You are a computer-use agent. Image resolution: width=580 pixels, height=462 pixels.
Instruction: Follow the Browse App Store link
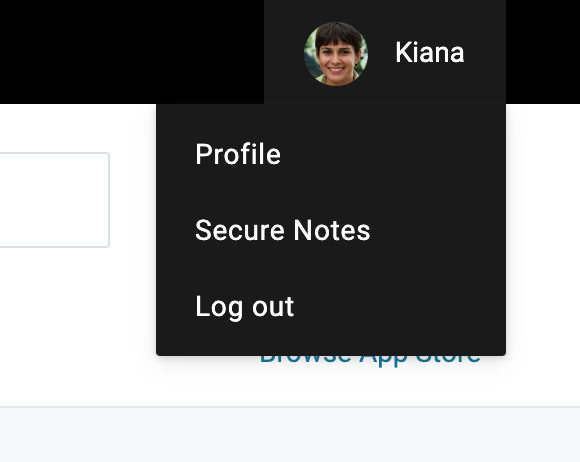[370, 360]
